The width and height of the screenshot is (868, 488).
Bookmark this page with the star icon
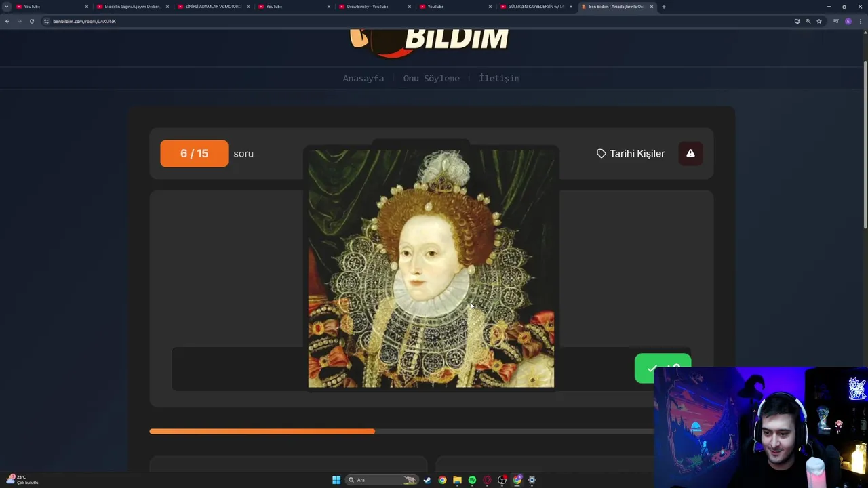coord(818,21)
